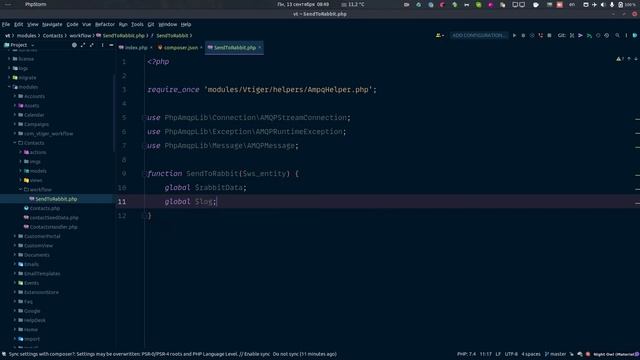Expand the Calendar folder
The width and height of the screenshot is (640, 360).
pos(15,115)
